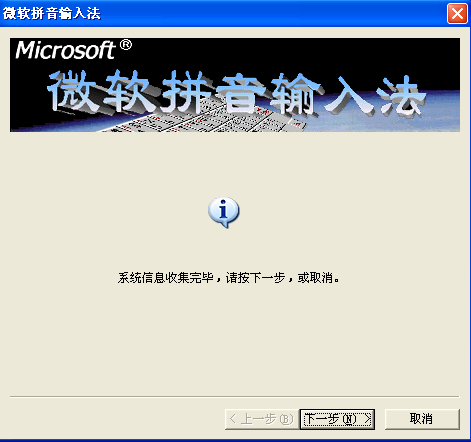This screenshot has width=471, height=442.
Task: Click the left arrow on 上一步 button
Action: (x=233, y=419)
